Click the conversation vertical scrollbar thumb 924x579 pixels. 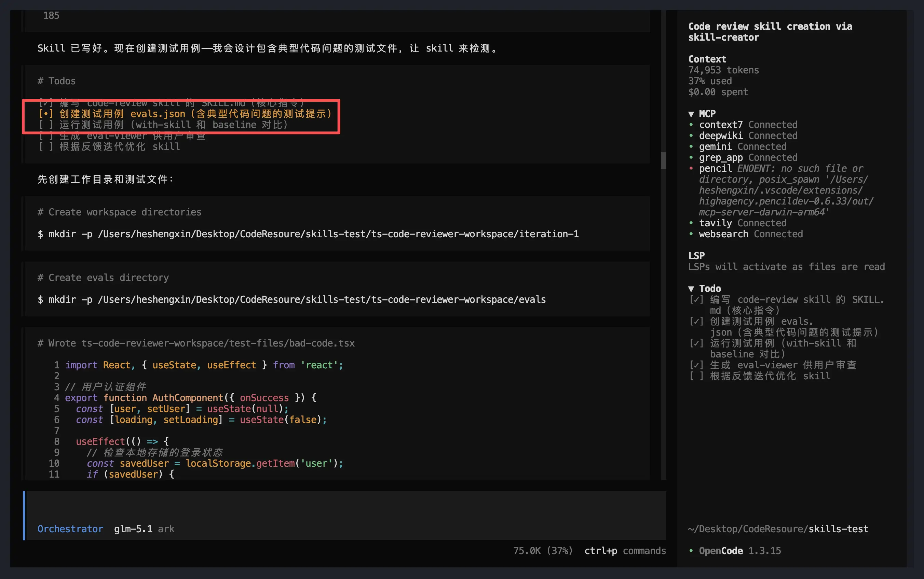point(663,160)
